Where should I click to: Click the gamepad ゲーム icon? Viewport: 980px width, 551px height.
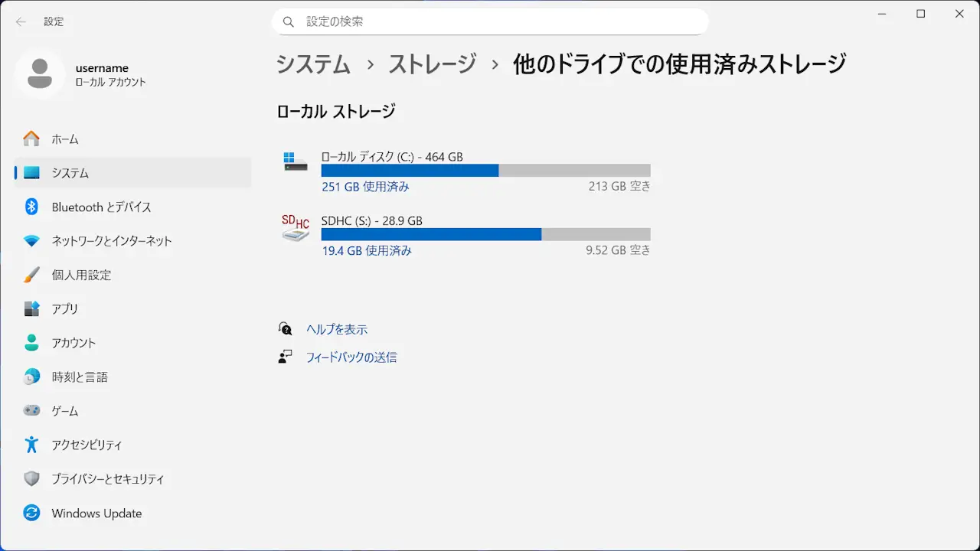31,411
